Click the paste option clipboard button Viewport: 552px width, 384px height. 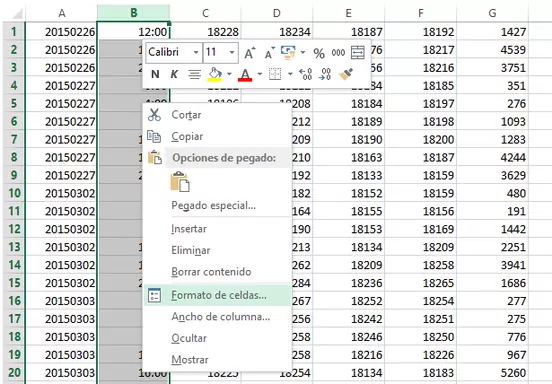pos(180,182)
